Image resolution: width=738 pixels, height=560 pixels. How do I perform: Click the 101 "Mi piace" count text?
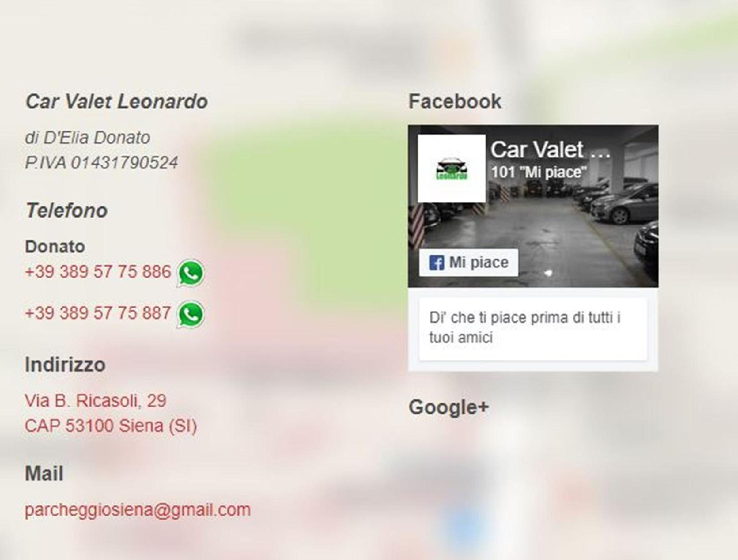(539, 172)
